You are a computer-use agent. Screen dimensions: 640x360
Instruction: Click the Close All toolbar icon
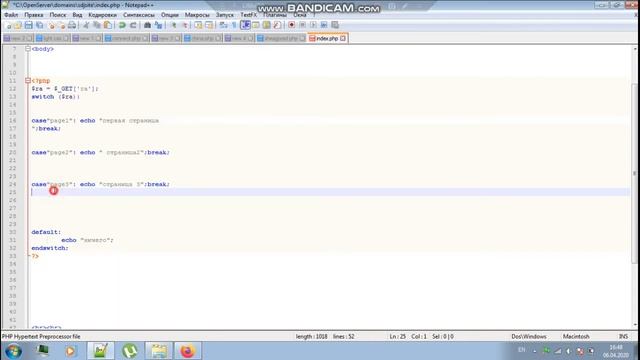click(x=62, y=25)
